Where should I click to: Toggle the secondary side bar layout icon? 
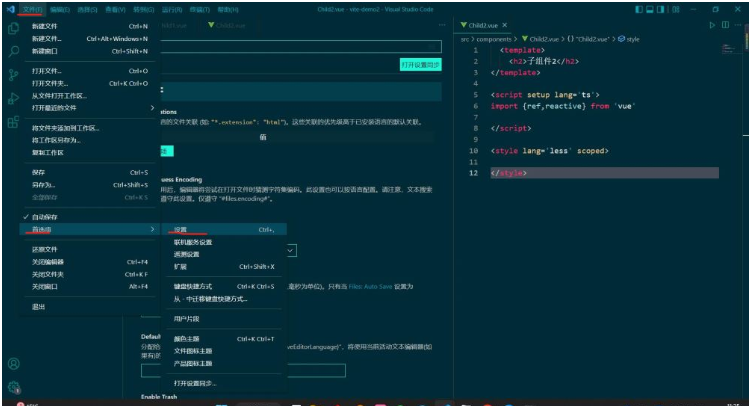click(661, 9)
